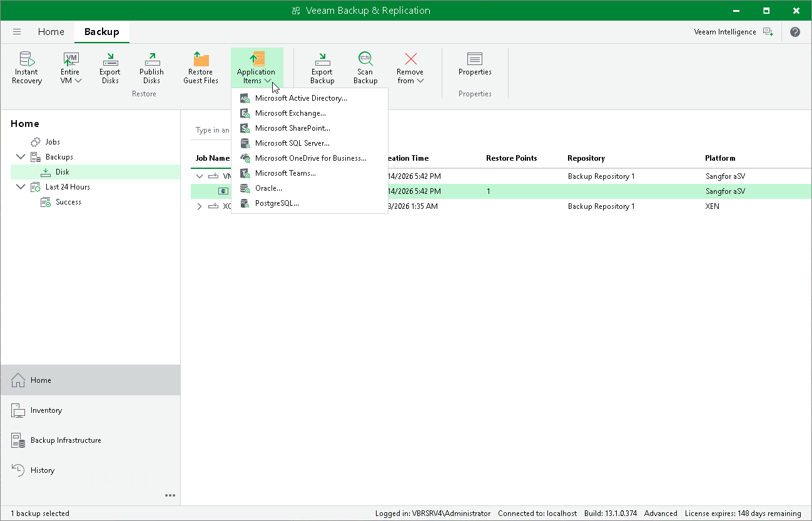The width and height of the screenshot is (812, 521).
Task: Click Sangfor aSV in the 1 restore point row
Action: pyautogui.click(x=725, y=191)
